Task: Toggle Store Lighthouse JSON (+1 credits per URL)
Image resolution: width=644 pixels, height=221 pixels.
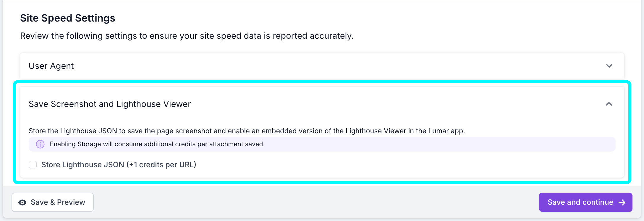Action: pyautogui.click(x=33, y=165)
